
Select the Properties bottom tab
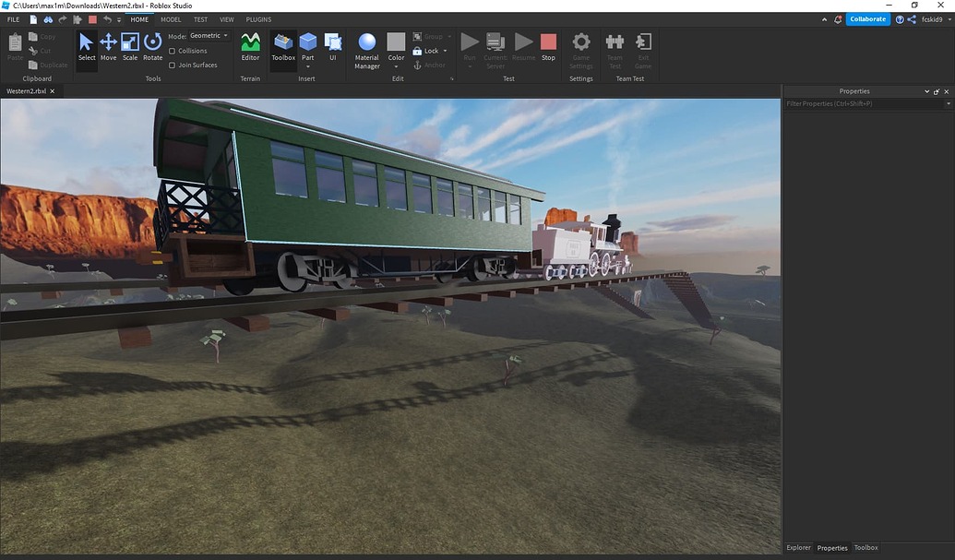[832, 548]
